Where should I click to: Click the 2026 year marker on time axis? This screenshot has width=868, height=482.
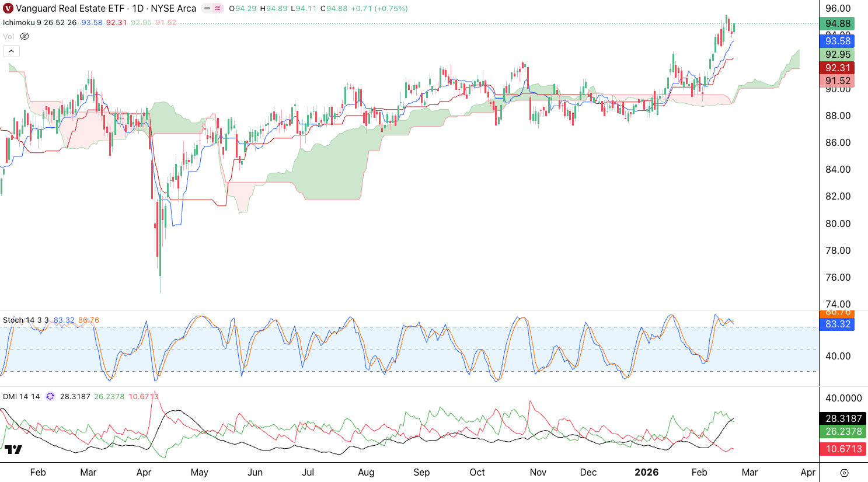click(646, 473)
